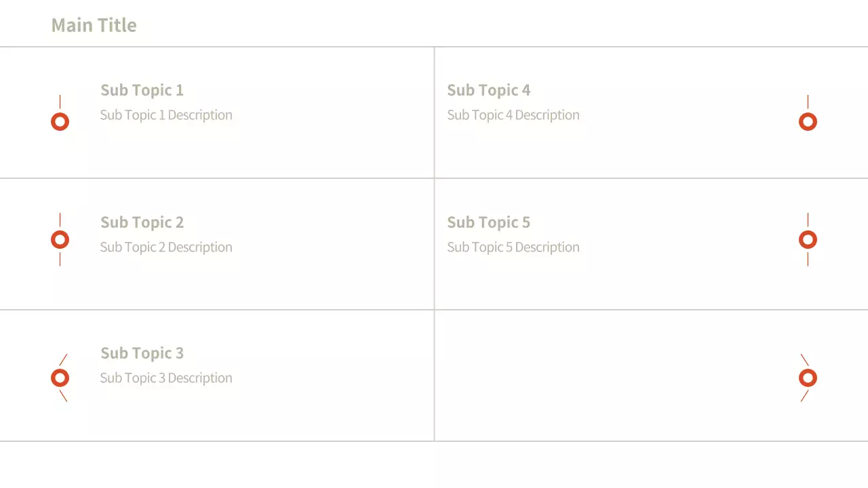Click the short vertical tick above Sub Topic 1 marker

pos(60,102)
